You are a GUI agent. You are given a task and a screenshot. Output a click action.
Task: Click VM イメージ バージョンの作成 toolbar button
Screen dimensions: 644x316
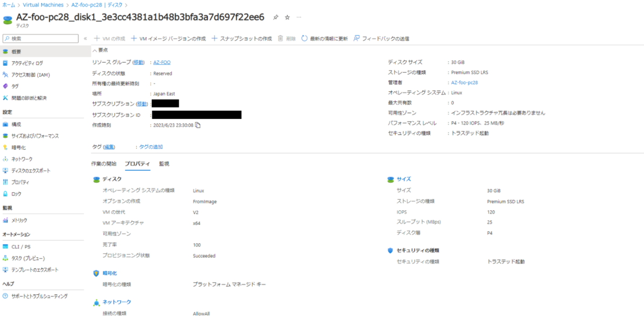click(x=168, y=39)
